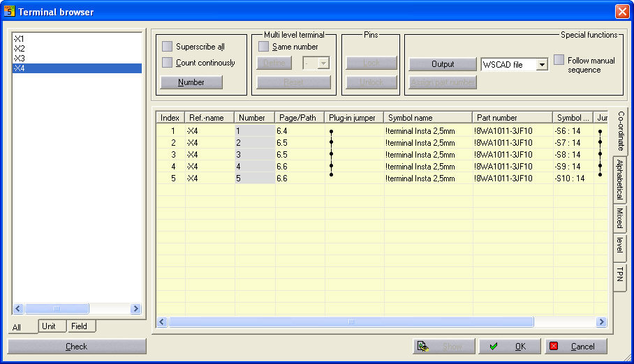Screen dimensions: 634x364
Task: Click Part number cell in row 2
Action: pyautogui.click(x=513, y=143)
